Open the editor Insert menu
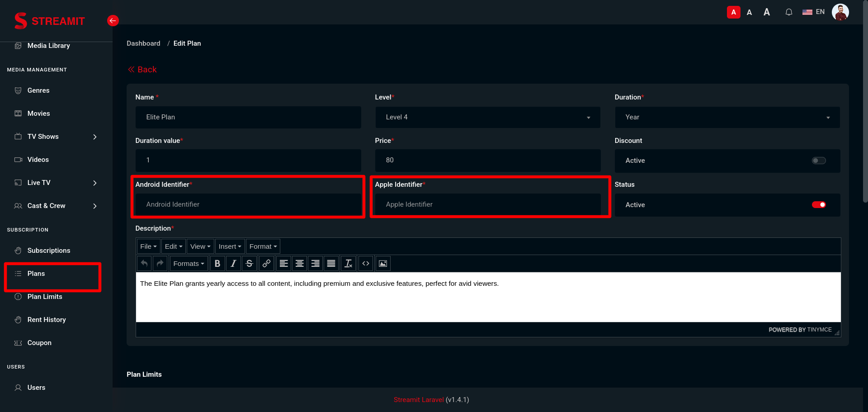Screen dimensions: 868x412 click(x=230, y=246)
